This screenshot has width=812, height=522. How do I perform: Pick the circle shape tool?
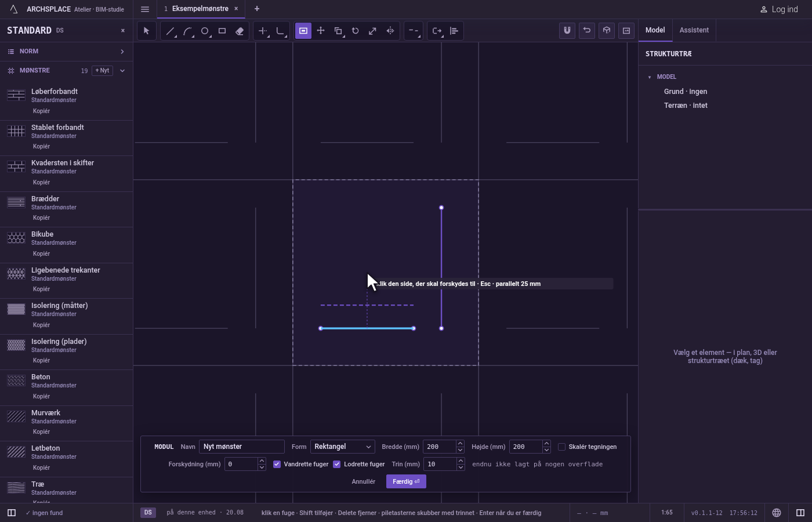tap(205, 31)
